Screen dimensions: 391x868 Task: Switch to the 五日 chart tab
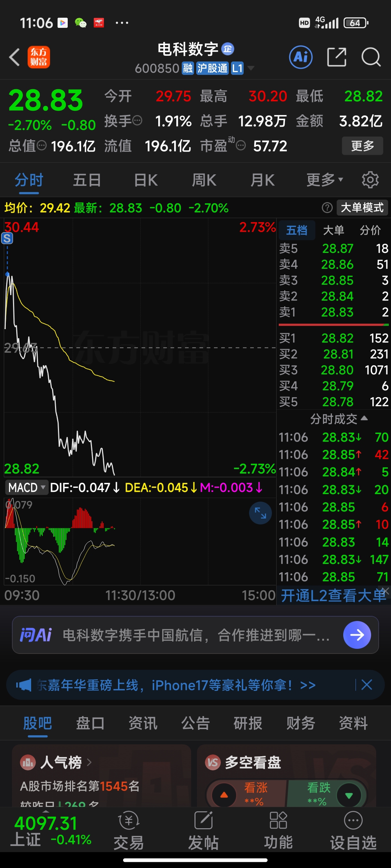(87, 180)
